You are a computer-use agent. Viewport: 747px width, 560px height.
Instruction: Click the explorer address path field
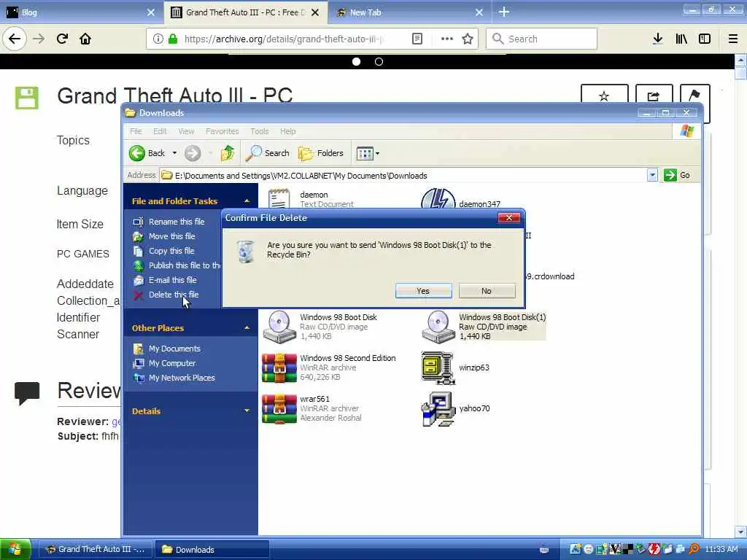pos(403,175)
